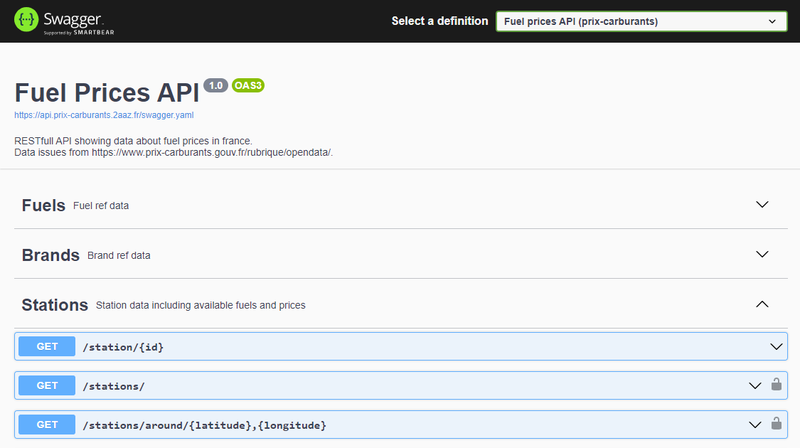Image resolution: width=800 pixels, height=448 pixels.
Task: Expand the /stations/ endpoint arrow
Action: [755, 385]
